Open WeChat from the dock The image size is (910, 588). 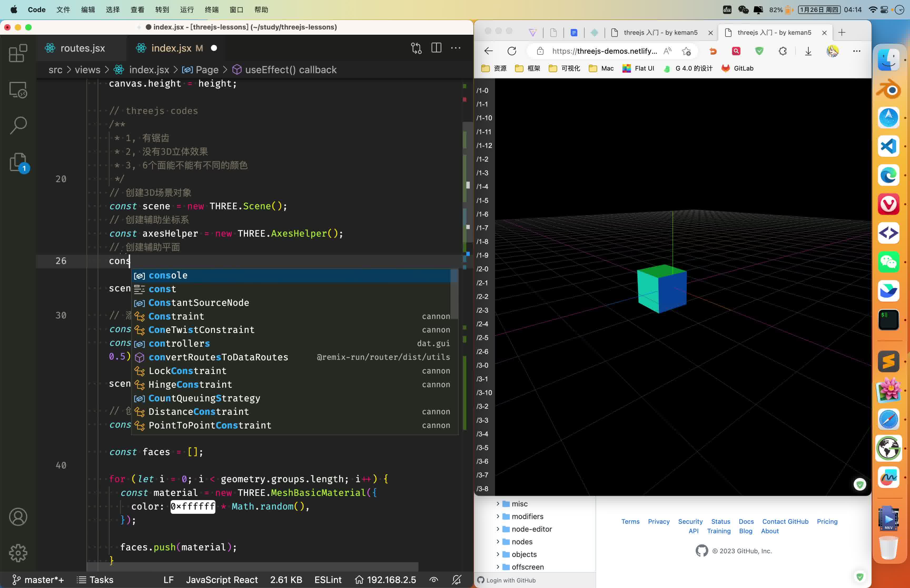click(x=889, y=262)
